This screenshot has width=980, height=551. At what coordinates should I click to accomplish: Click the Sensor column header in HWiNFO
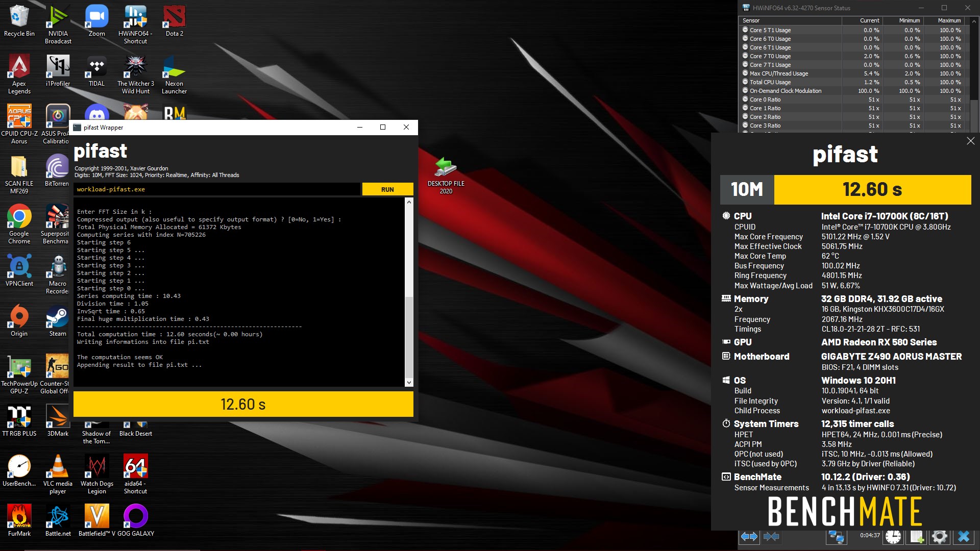pos(790,20)
